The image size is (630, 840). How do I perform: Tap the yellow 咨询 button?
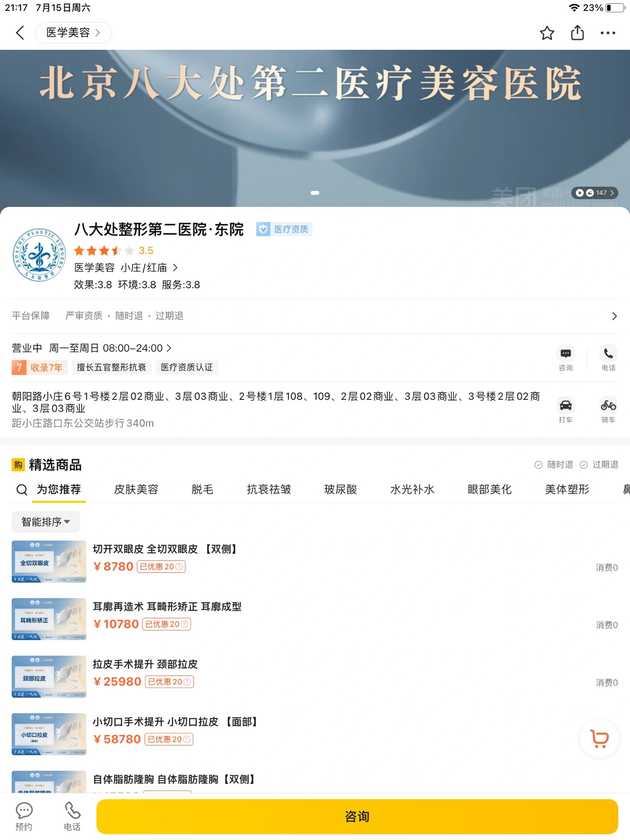[357, 817]
